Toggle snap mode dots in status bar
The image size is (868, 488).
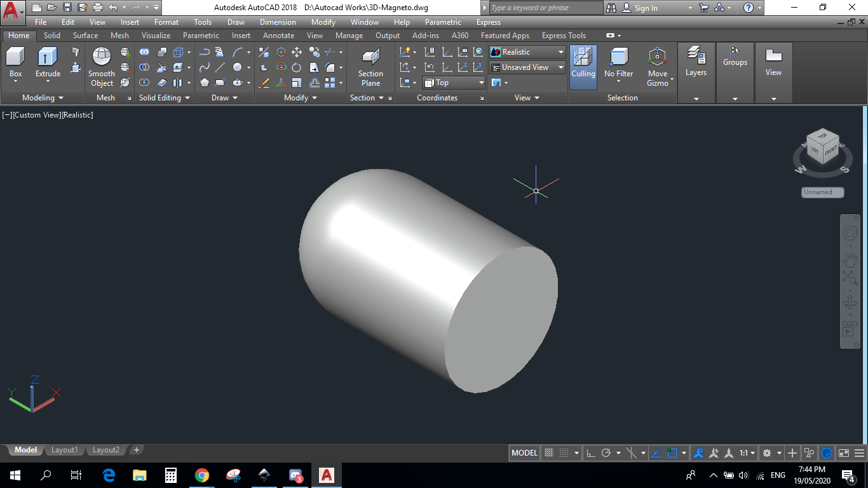564,453
